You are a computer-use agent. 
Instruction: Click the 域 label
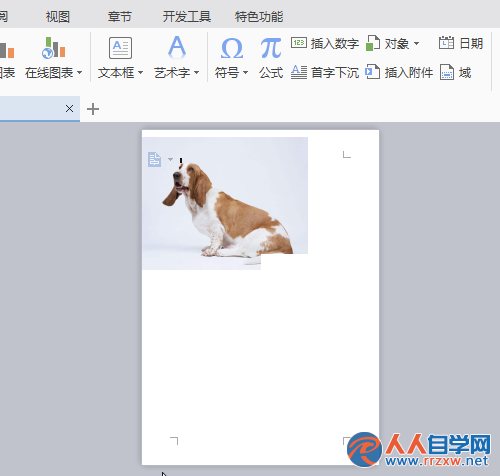pos(465,73)
